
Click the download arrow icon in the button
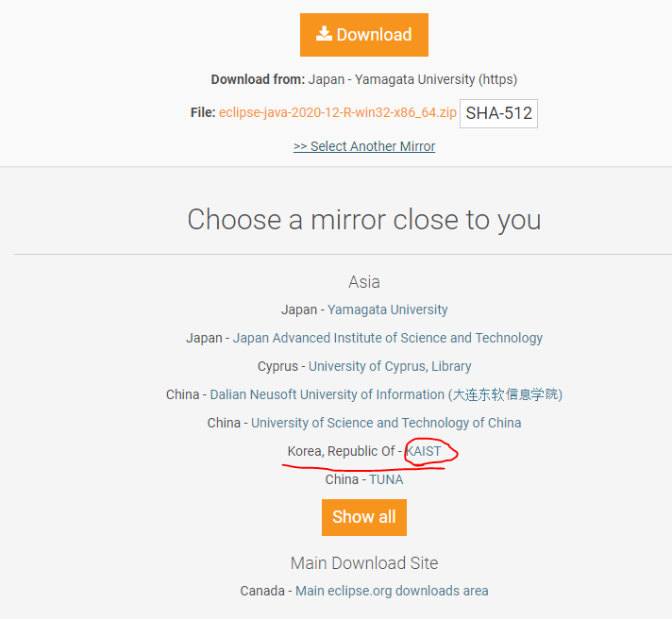coord(324,33)
